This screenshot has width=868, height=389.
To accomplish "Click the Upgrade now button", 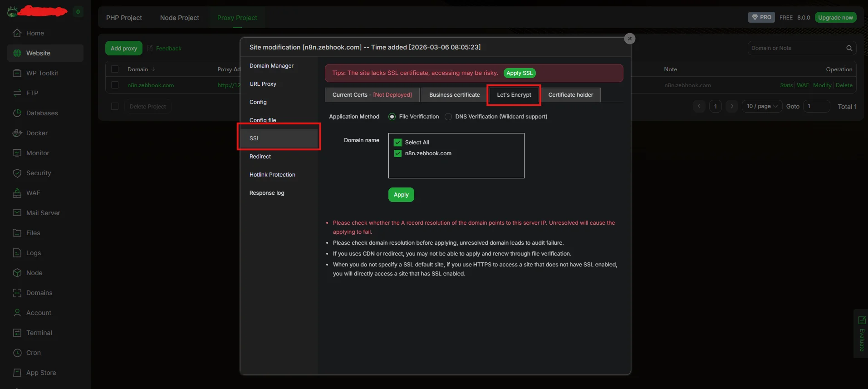I will tap(835, 17).
